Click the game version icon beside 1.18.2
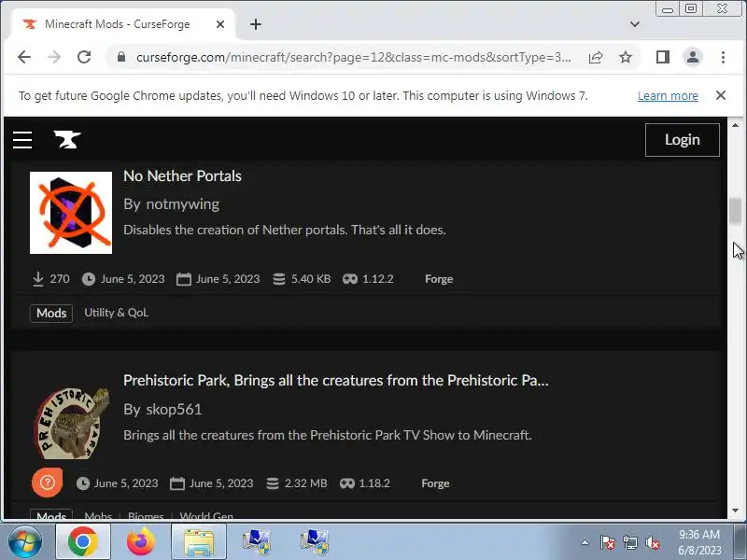The image size is (747, 560). click(x=346, y=483)
